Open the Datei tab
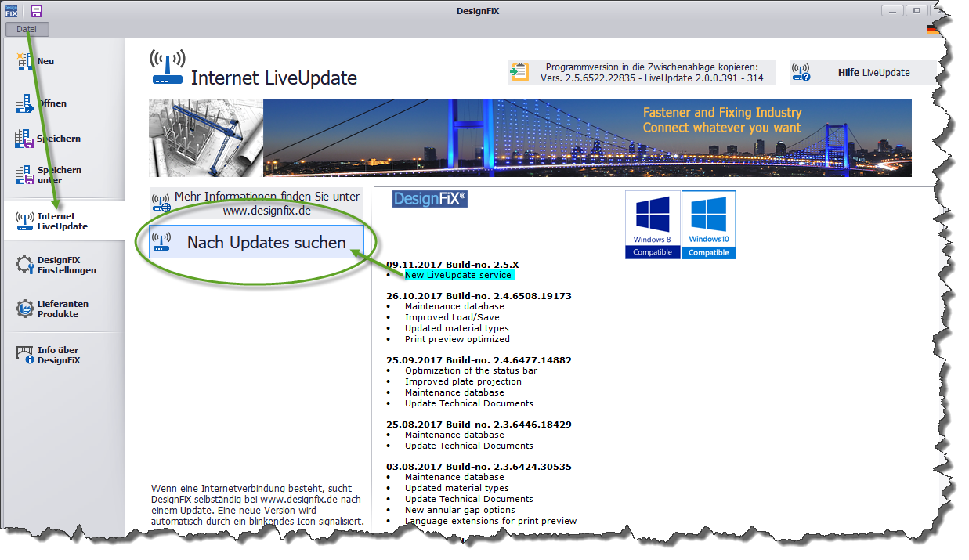 [27, 29]
